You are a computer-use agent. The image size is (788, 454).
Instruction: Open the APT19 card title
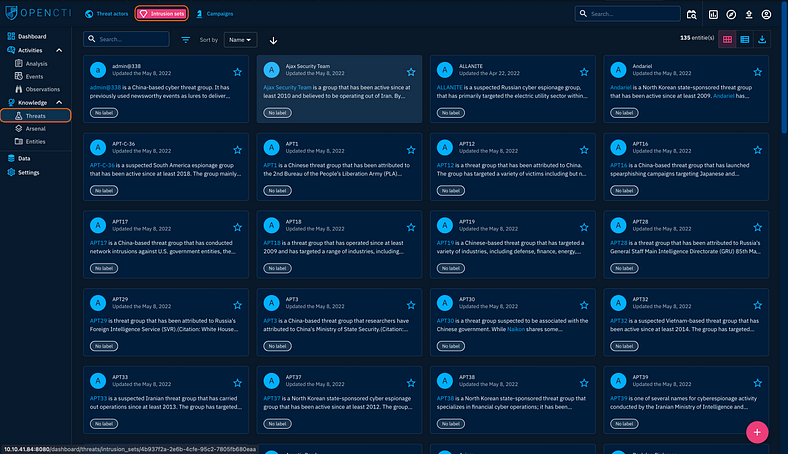pyautogui.click(x=467, y=221)
